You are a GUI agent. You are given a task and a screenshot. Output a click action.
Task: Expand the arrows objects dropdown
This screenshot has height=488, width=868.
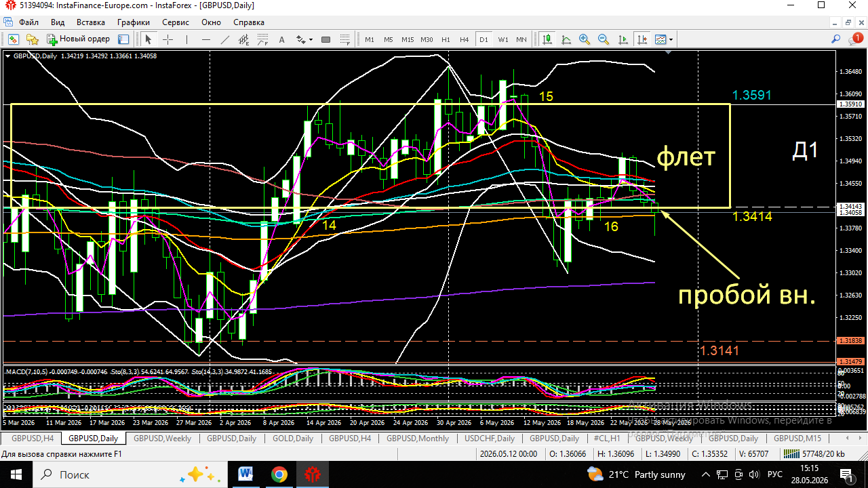click(x=311, y=40)
